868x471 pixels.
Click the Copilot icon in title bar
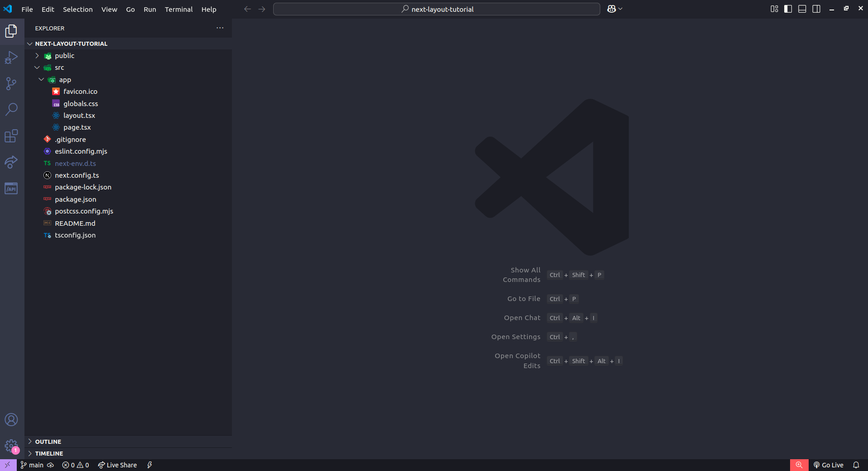[612, 9]
